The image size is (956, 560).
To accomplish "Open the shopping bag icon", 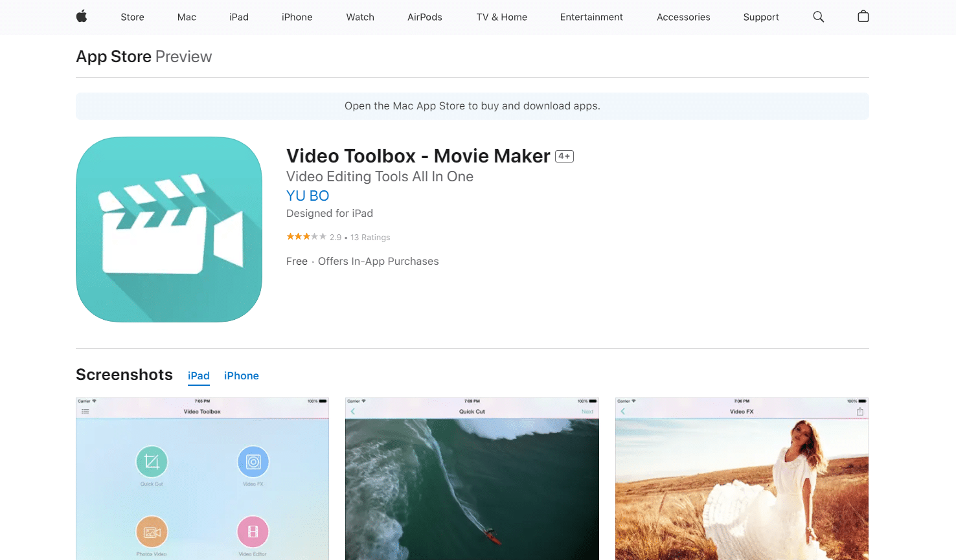I will pos(863,17).
